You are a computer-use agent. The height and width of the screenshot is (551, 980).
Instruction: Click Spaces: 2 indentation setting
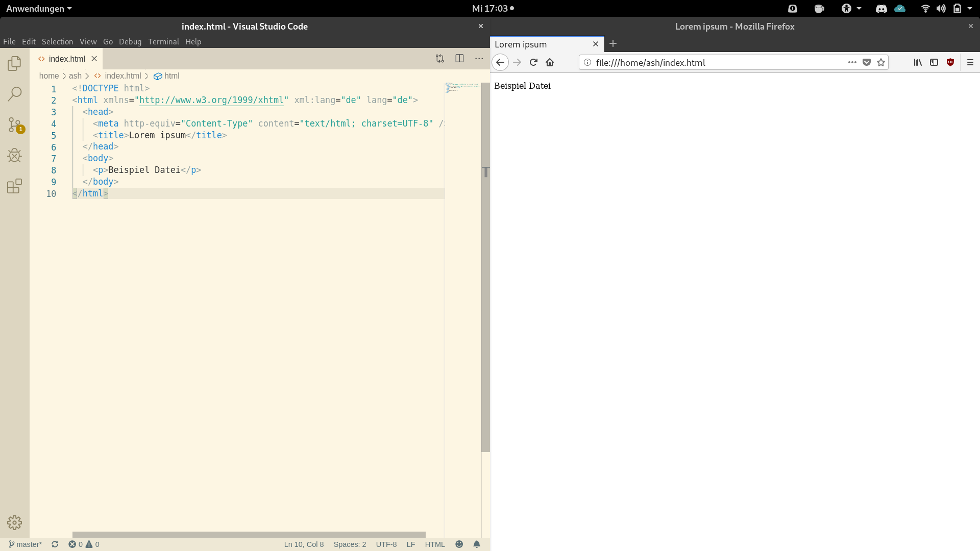[350, 544]
